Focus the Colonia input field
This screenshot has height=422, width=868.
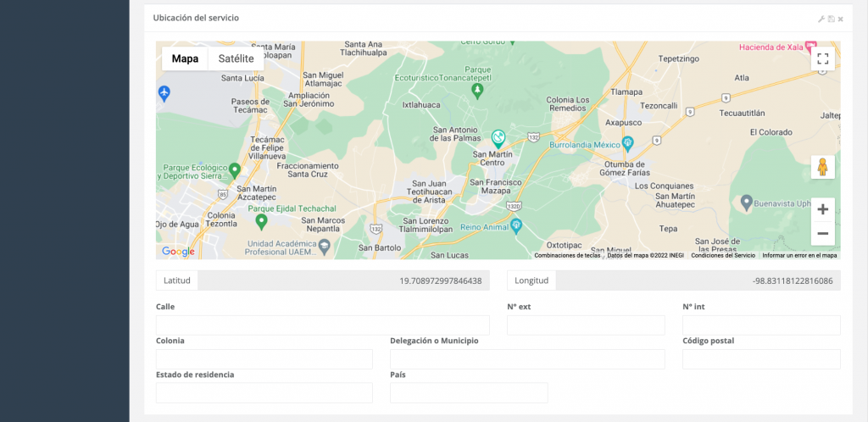tap(264, 359)
